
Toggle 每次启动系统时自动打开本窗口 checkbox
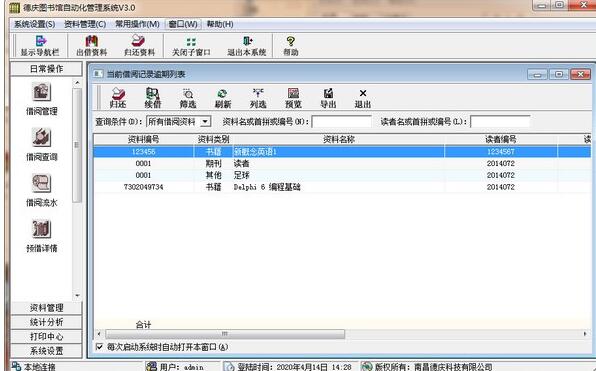[99, 347]
